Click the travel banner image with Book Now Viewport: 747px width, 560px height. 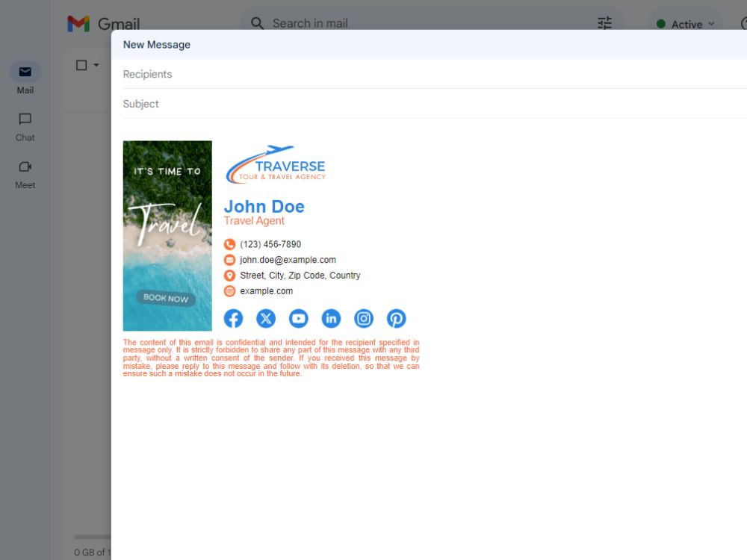(167, 236)
